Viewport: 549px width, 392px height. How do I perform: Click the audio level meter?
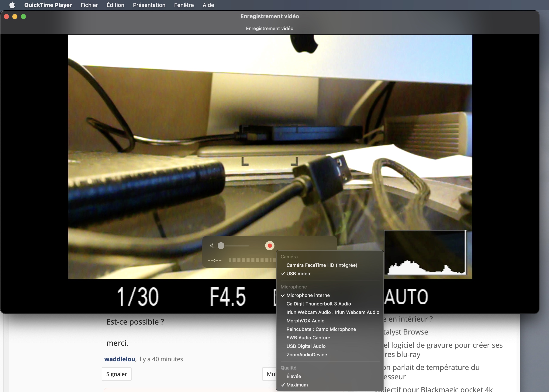coord(252,260)
